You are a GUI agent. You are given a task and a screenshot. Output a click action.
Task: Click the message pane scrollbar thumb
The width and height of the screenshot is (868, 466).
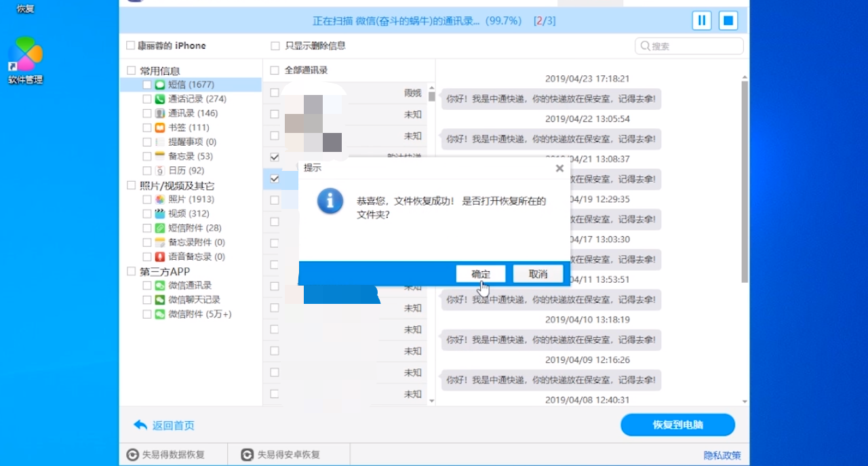click(745, 182)
